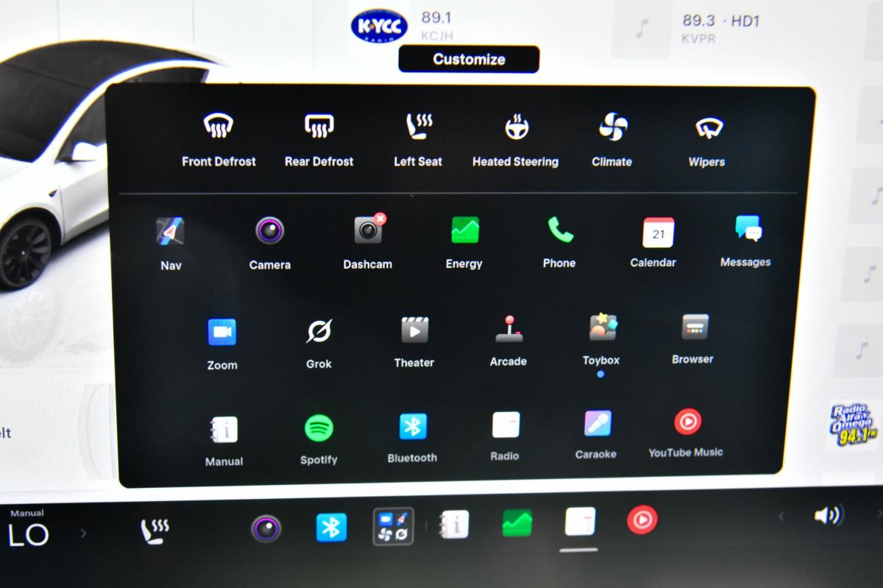Launch Spotify
883x588 pixels.
tap(319, 440)
